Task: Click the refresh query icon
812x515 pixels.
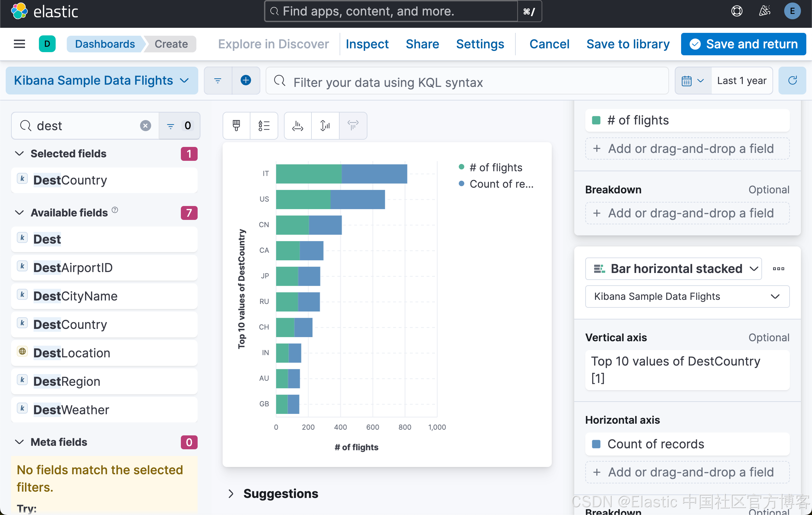Action: click(x=792, y=80)
